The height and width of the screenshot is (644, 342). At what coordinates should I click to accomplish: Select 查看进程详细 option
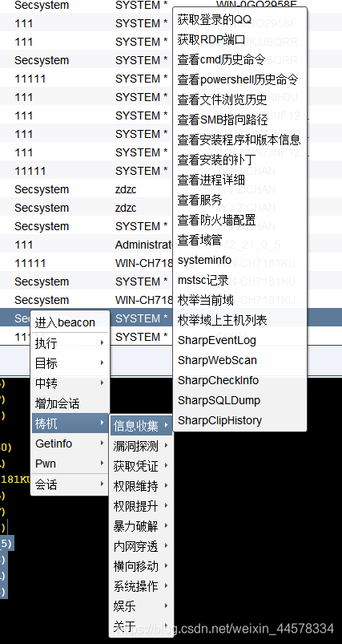(x=240, y=180)
